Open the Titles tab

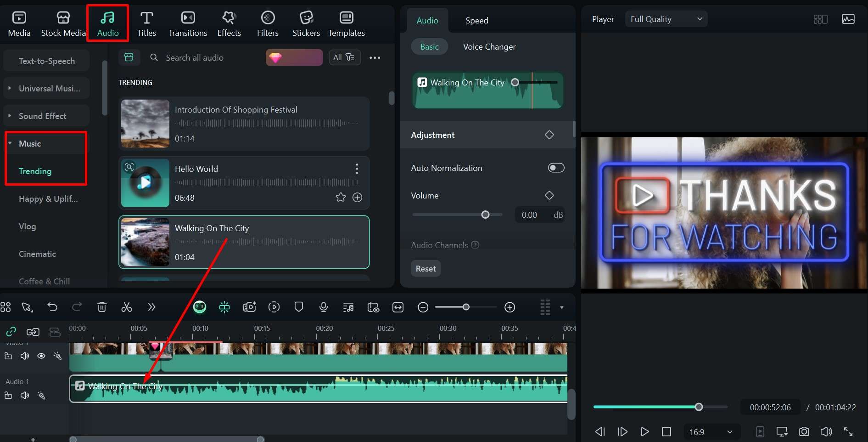click(x=146, y=24)
